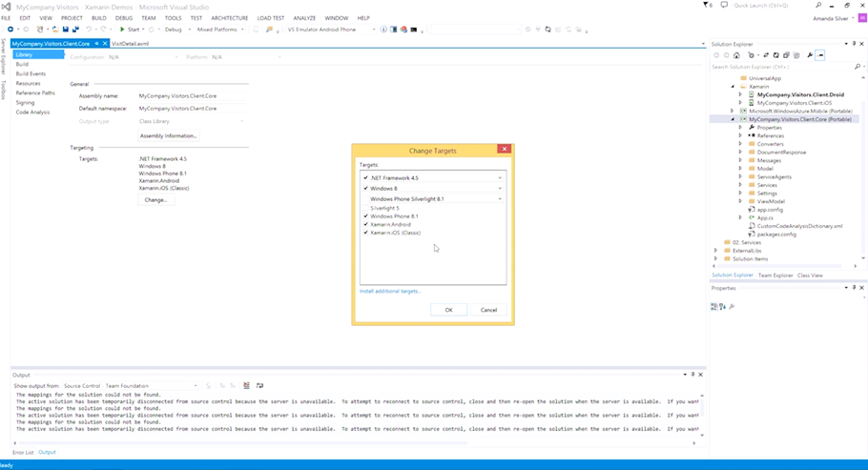Open .NET Framework 4.5 version dropdown

point(500,178)
